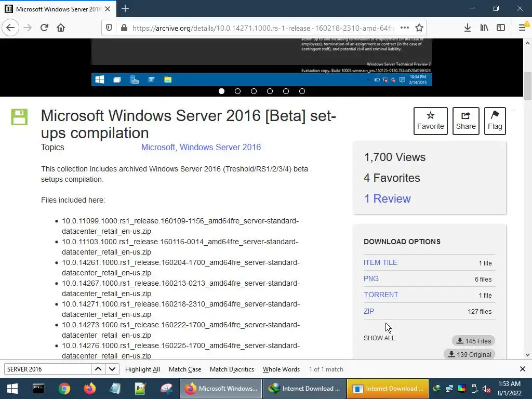Open the PNG download option
This screenshot has width=532, height=399.
coord(371,278)
